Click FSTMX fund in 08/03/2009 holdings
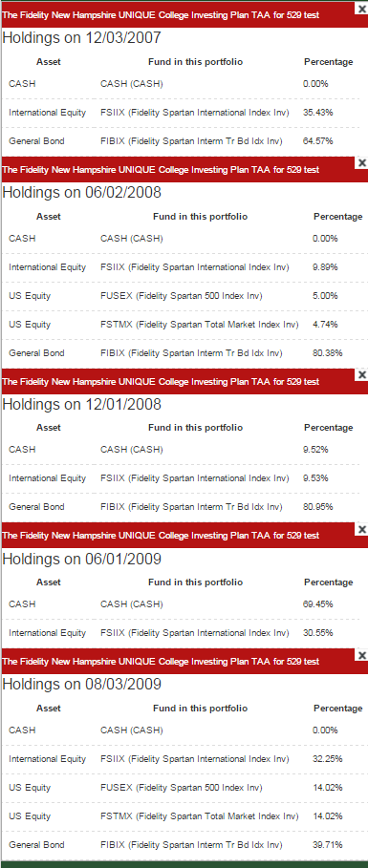 pyautogui.click(x=200, y=816)
